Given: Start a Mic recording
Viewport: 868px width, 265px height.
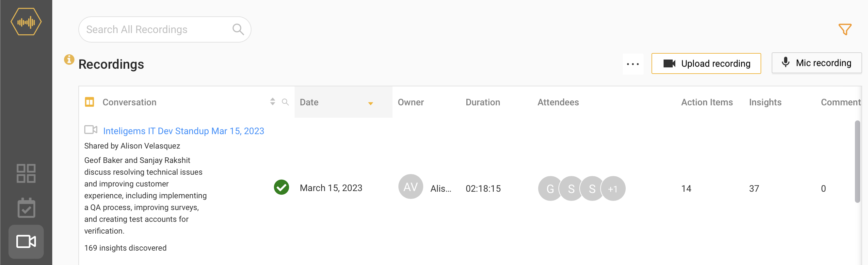Looking at the screenshot, I should 816,63.
